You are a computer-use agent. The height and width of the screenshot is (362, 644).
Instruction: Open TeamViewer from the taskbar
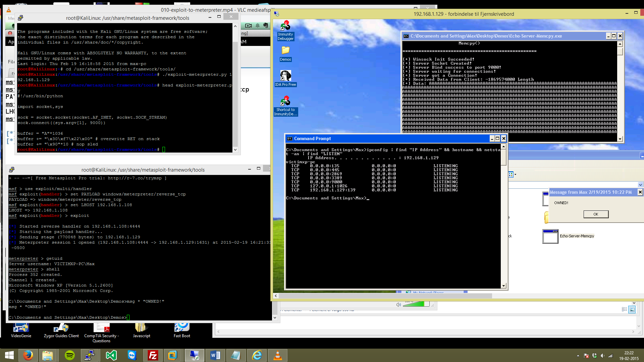pos(132,355)
